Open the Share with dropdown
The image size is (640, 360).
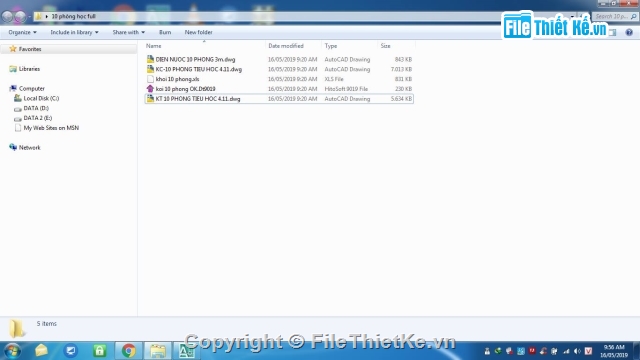129,32
